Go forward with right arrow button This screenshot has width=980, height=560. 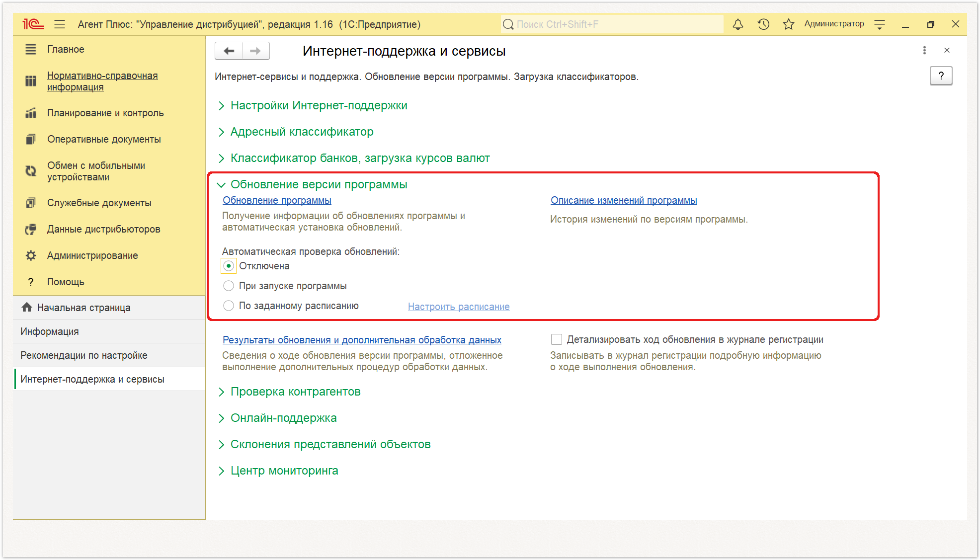[x=256, y=51]
